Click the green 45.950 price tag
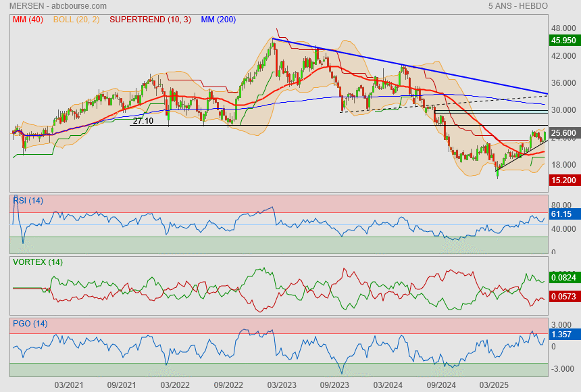Screen dimensions: 581x392 pos(563,41)
